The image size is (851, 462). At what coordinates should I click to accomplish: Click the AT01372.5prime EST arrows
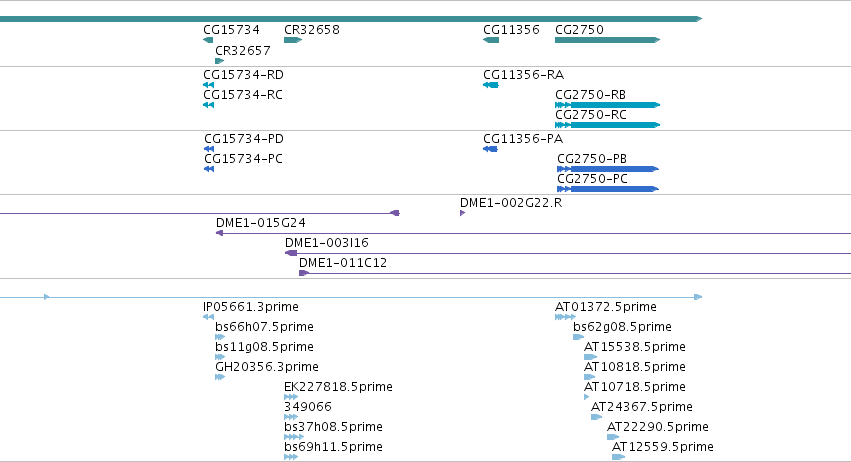pos(565,317)
